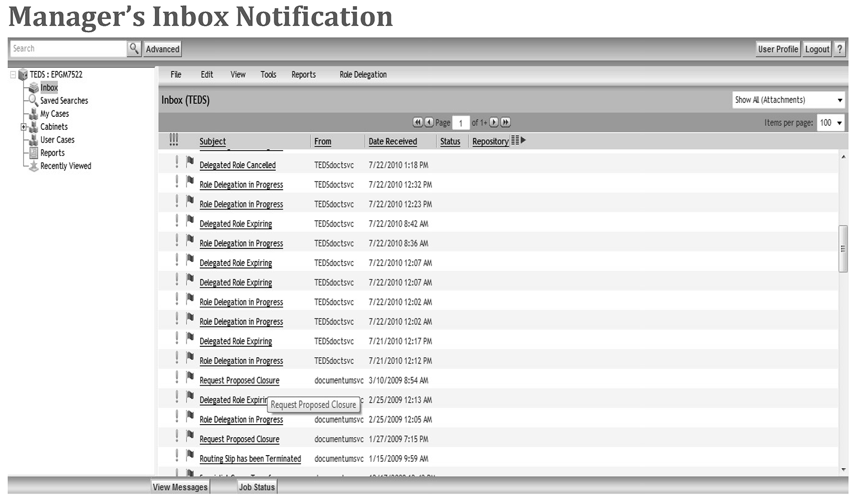Click the help question mark icon
The image size is (856, 504).
pyautogui.click(x=840, y=49)
